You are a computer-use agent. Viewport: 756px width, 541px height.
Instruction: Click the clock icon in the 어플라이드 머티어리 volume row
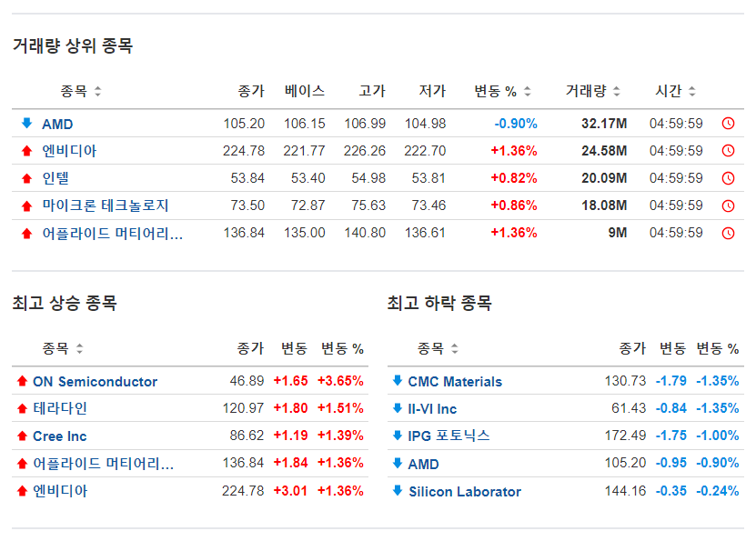pyautogui.click(x=728, y=233)
